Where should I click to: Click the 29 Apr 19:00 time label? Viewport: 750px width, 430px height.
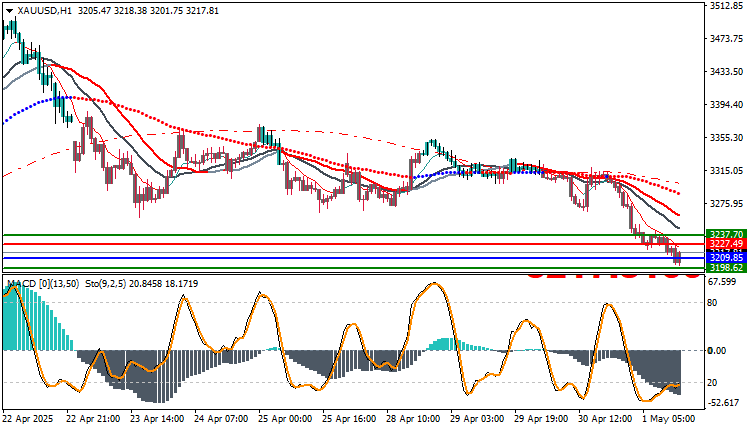pos(541,419)
